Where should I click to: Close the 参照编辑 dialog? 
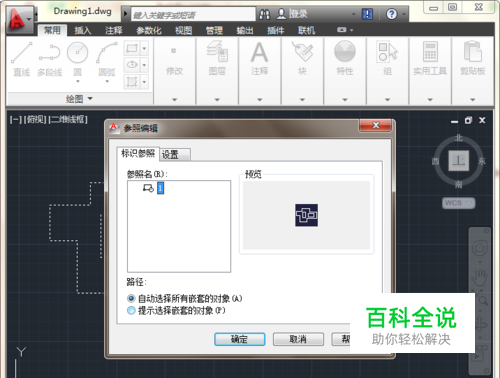click(376, 125)
